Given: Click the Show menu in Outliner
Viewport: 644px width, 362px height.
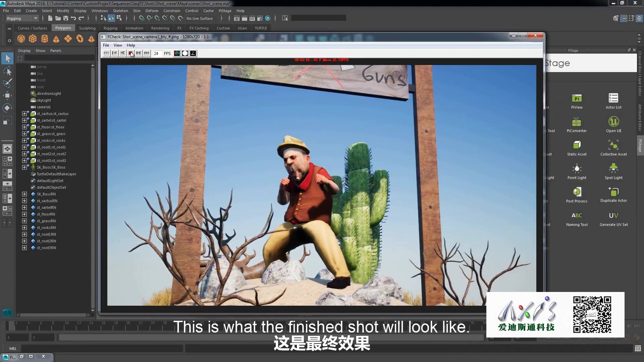Looking at the screenshot, I should [x=40, y=51].
